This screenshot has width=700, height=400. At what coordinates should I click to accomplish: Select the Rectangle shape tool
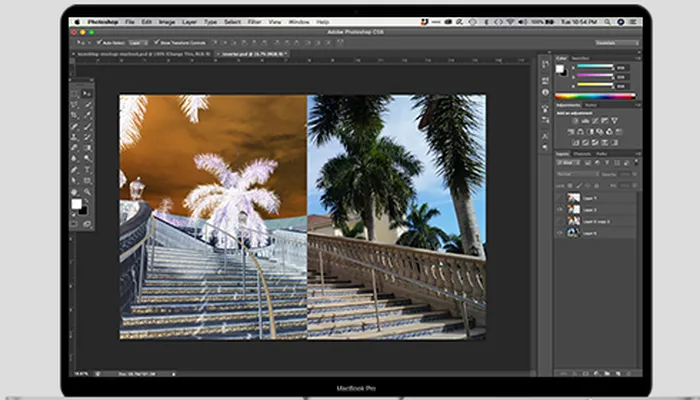[x=88, y=181]
